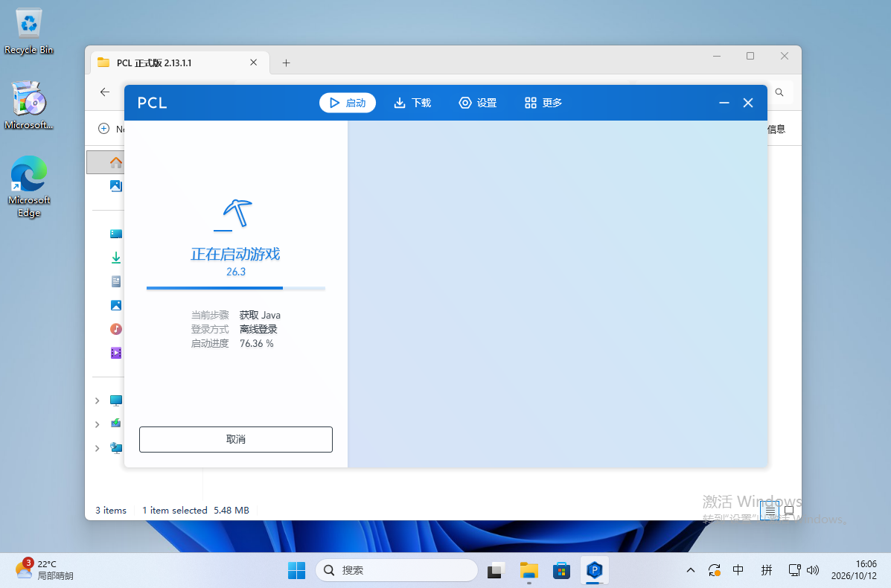Click the Windows Update tray icon

pyautogui.click(x=715, y=570)
